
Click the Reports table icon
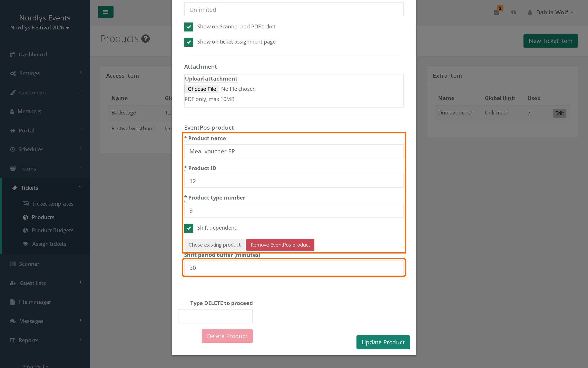tap(13, 340)
